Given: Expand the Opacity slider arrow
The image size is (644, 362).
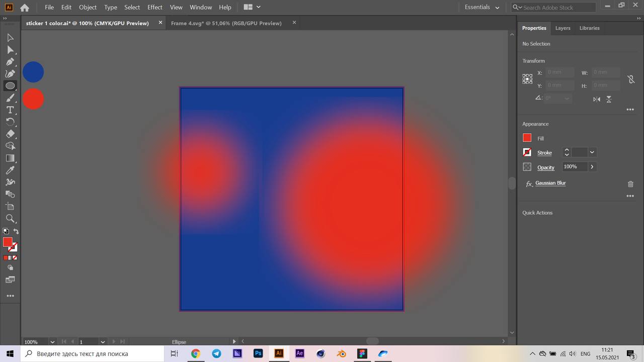Looking at the screenshot, I should (x=592, y=166).
